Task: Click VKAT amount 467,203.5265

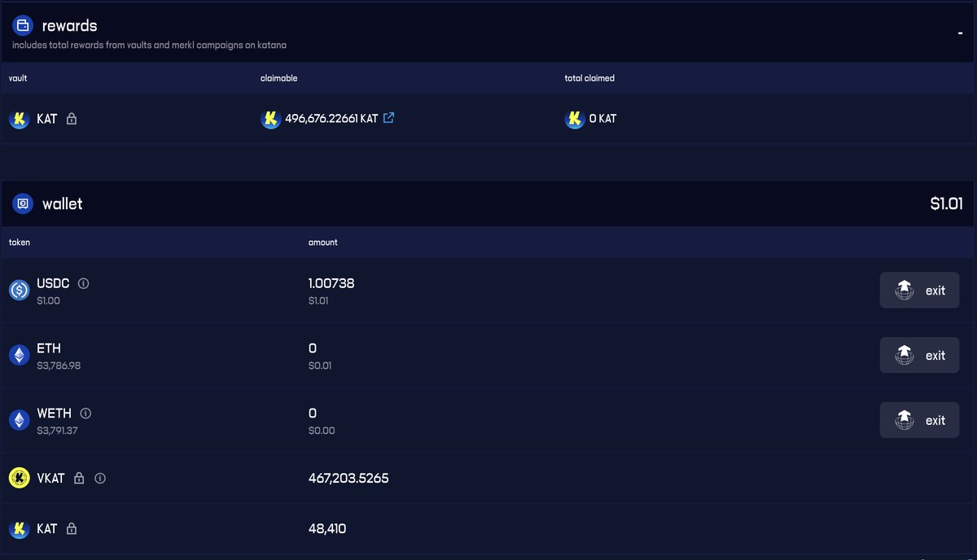Action: coord(348,479)
